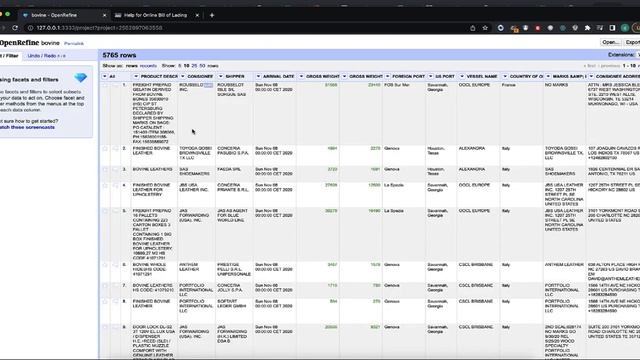Open VESSEL NAME column dropdown

click(x=462, y=76)
